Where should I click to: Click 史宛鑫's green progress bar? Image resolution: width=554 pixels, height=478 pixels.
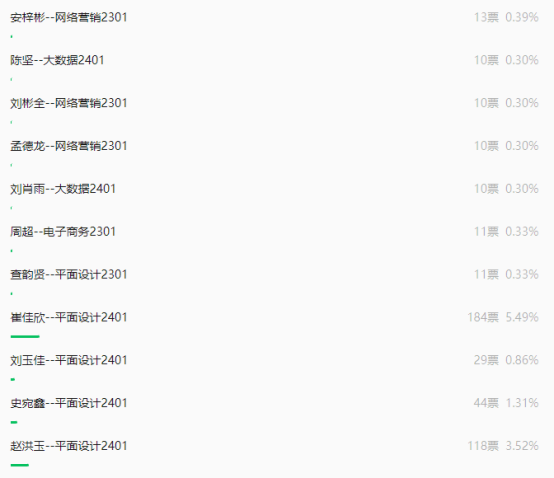[x=14, y=422]
